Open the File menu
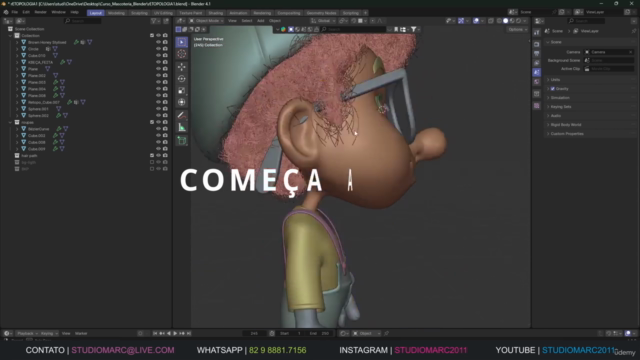Viewport: 640px width, 360px height. click(x=15, y=12)
